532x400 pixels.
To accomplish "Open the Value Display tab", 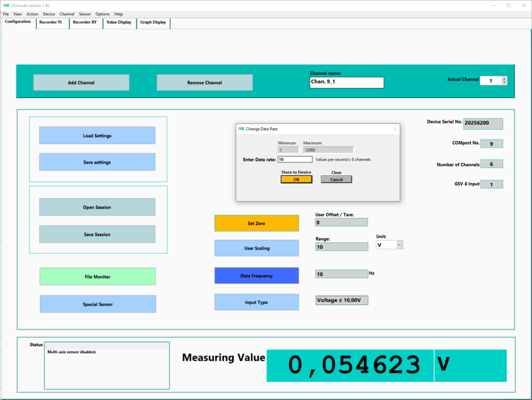I will [119, 22].
